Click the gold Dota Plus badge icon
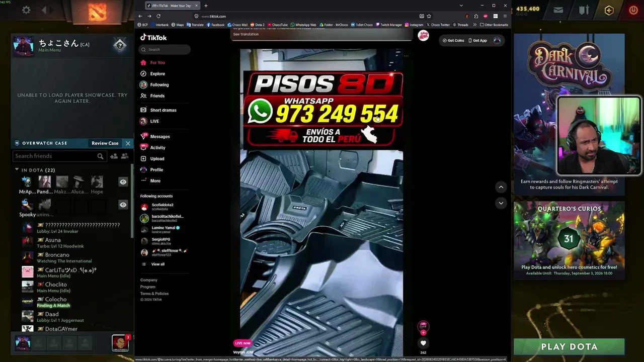Viewport: 644px width, 362px height. 609,10
